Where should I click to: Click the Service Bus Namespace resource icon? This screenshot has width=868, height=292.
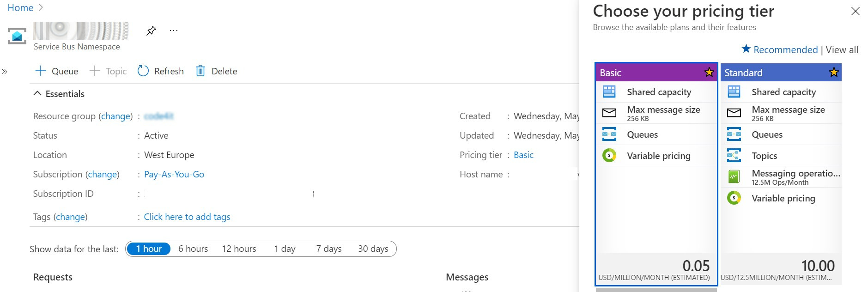click(17, 36)
